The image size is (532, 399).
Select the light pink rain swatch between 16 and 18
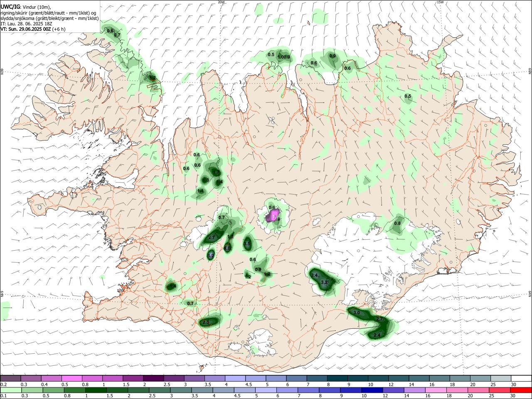(436, 390)
